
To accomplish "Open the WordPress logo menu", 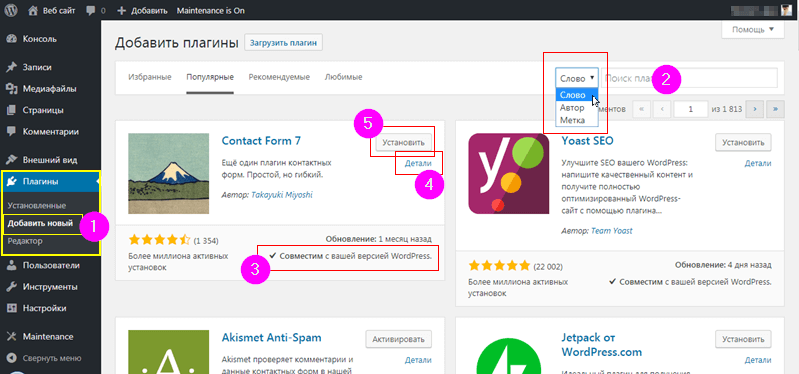I will (12, 10).
